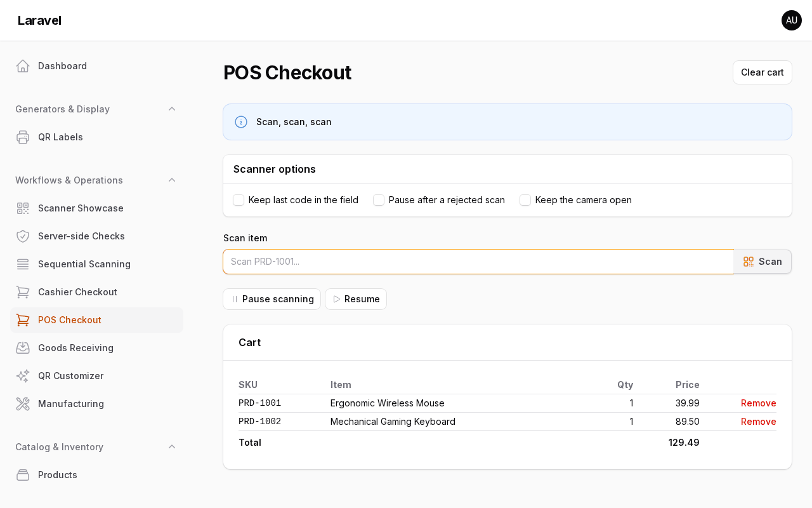Remove the Mechanical Gaming Keyboard from cart
The height and width of the screenshot is (508, 812).
click(x=759, y=422)
